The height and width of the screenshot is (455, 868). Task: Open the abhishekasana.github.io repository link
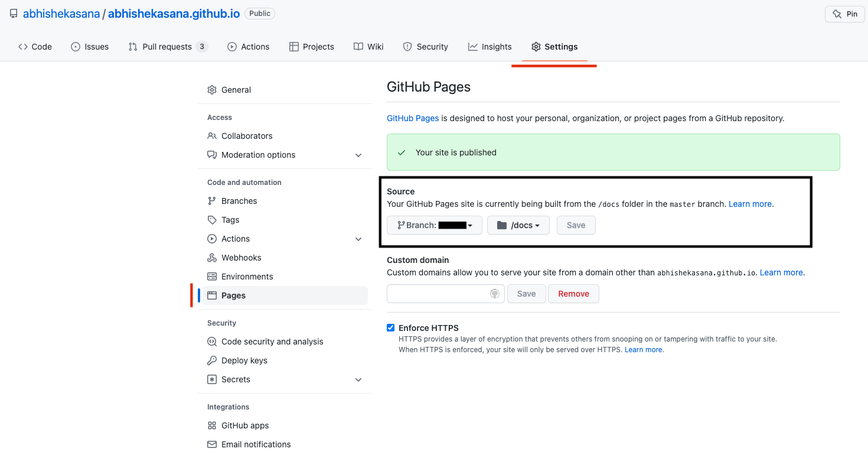[x=174, y=14]
